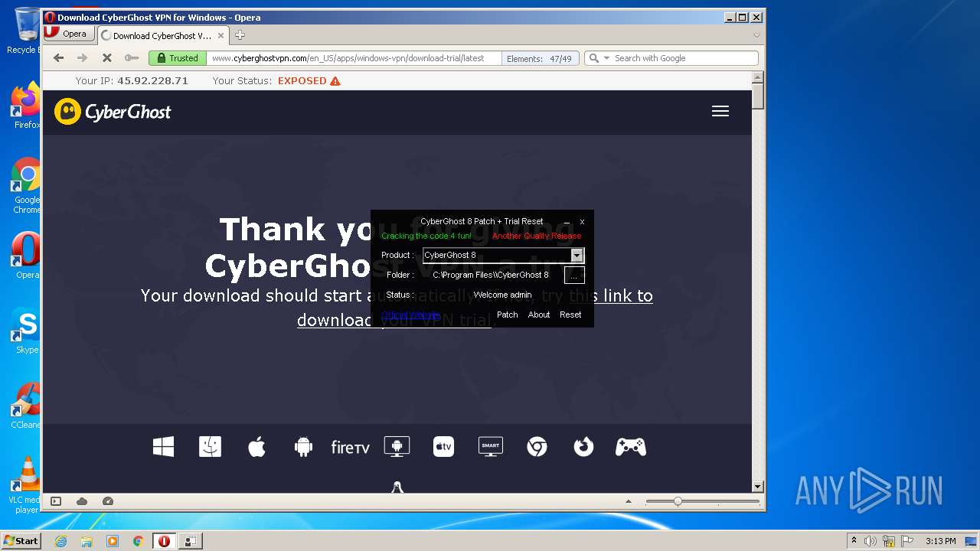This screenshot has width=980, height=551.
Task: Click the system clock showing 3:13 PM
Action: pyautogui.click(x=940, y=541)
